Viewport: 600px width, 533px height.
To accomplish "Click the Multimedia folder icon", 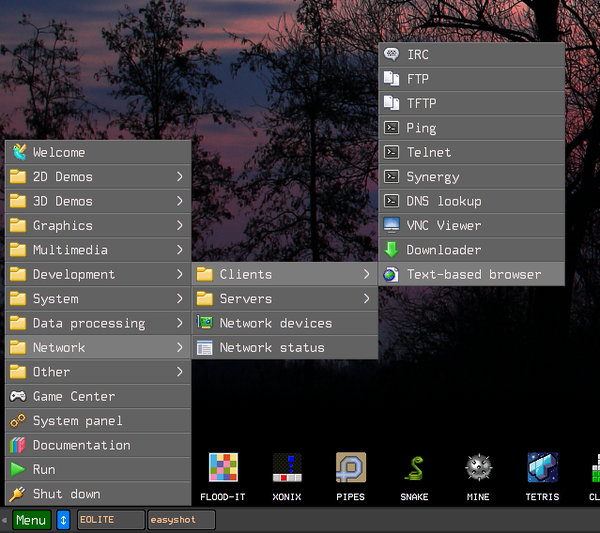I will coord(18,250).
